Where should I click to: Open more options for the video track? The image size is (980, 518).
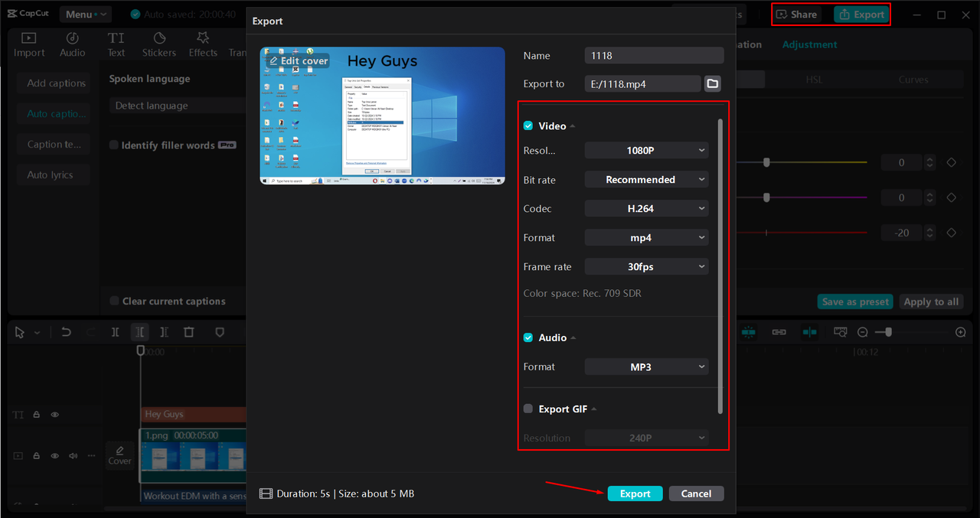[91, 456]
